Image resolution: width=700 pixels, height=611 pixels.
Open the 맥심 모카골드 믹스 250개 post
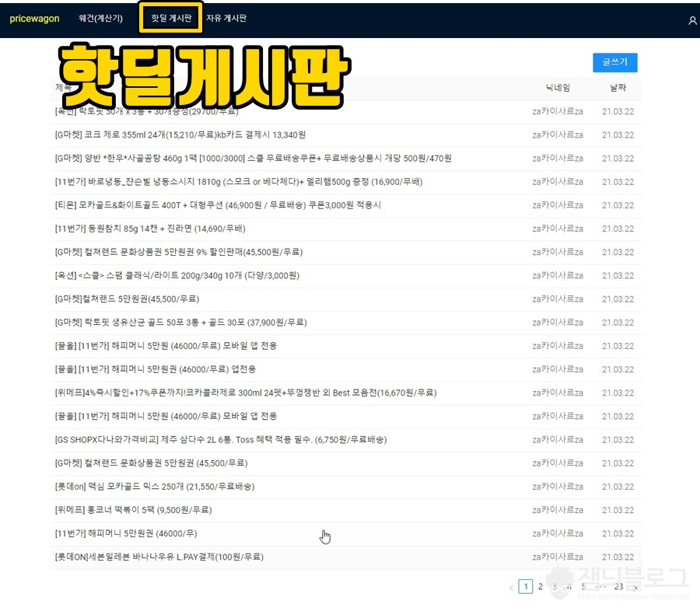[x=155, y=487]
